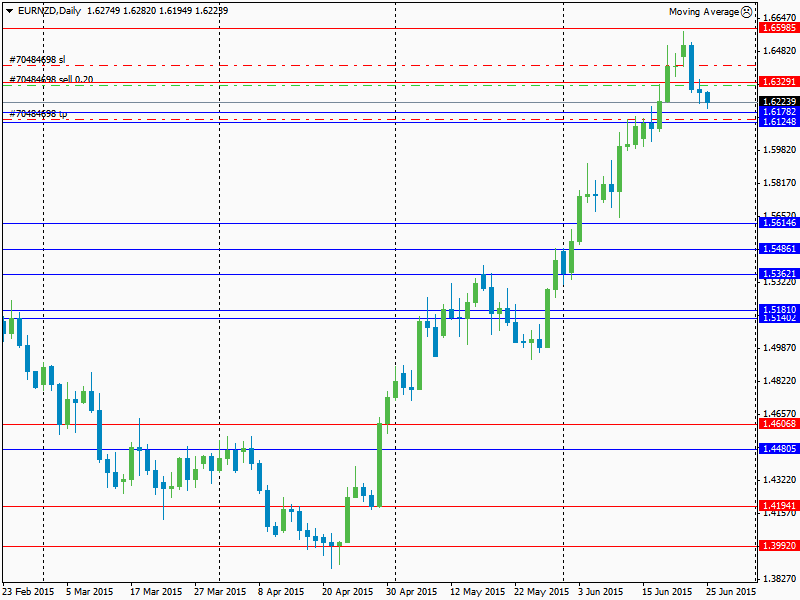Click the 15 Jun 2015 date label
800x600 pixels.
[x=666, y=592]
